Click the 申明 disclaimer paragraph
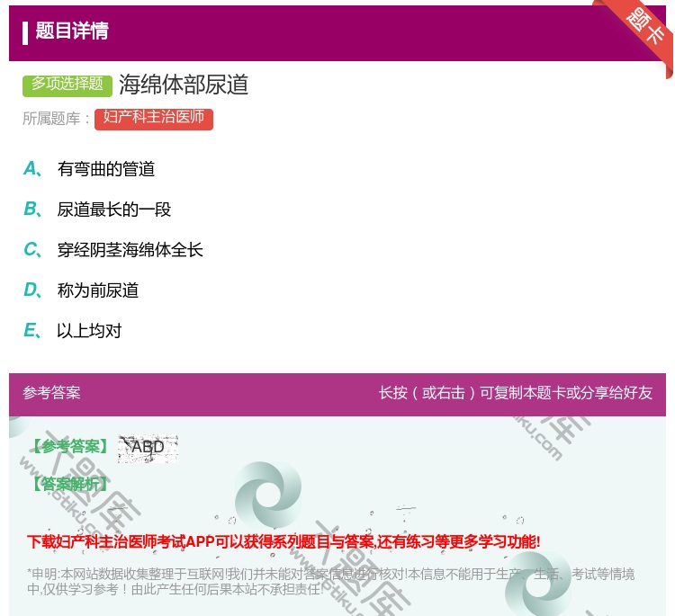The width and height of the screenshot is (675, 616). coord(330,581)
